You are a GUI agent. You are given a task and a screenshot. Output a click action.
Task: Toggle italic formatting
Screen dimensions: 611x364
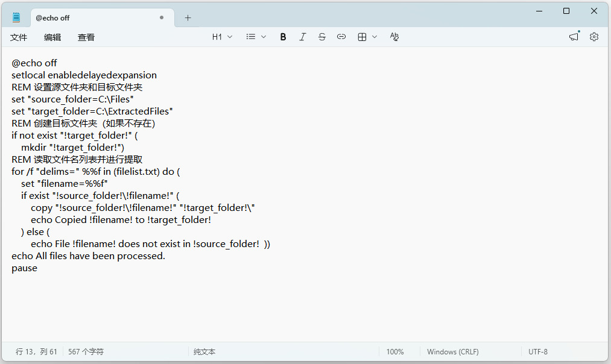coord(302,37)
